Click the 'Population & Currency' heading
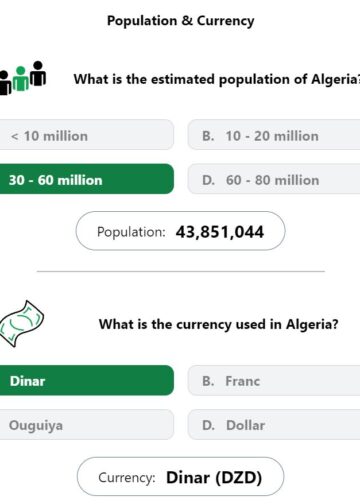The image size is (360, 504). (181, 21)
